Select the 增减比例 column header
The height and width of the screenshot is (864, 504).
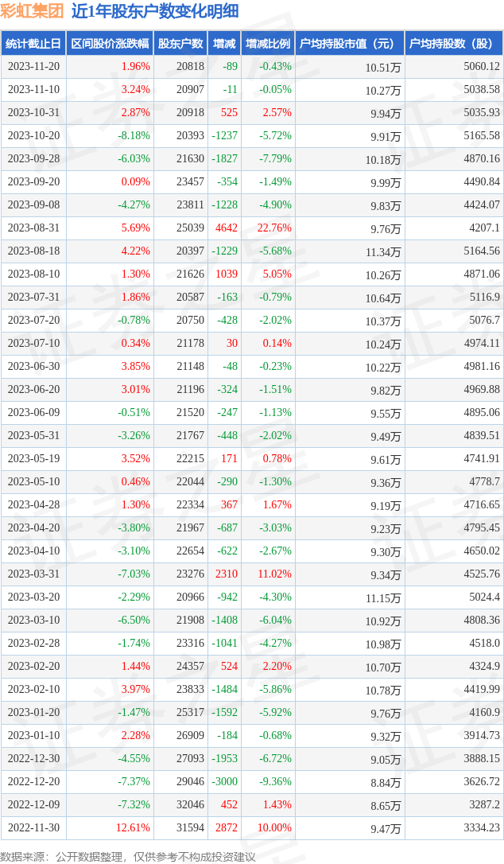(x=268, y=44)
